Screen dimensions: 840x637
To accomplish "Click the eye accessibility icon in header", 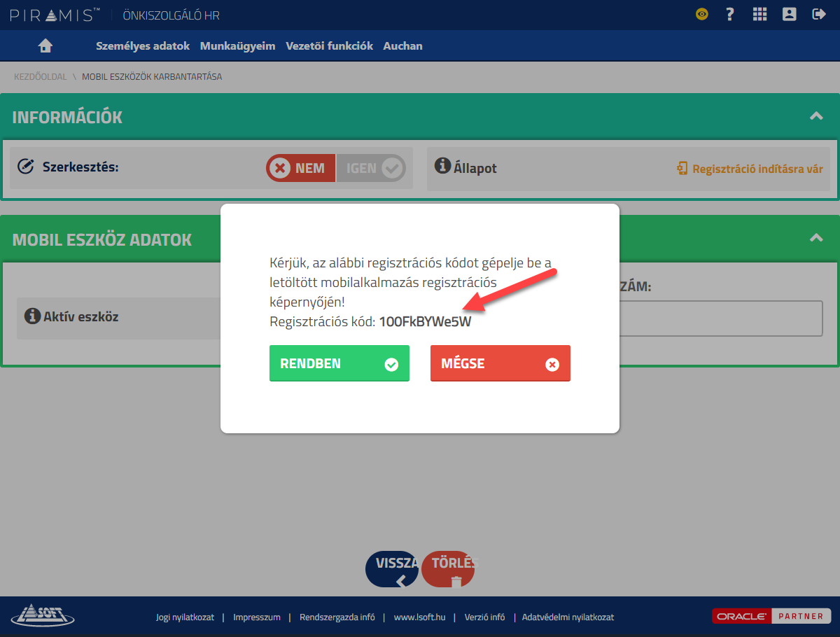I will tap(701, 14).
